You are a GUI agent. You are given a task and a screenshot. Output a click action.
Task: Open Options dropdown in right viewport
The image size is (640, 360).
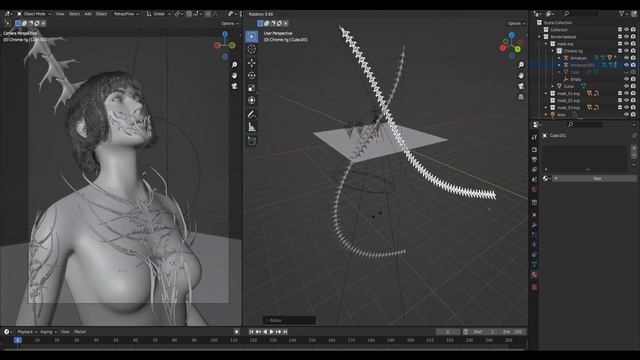point(516,23)
